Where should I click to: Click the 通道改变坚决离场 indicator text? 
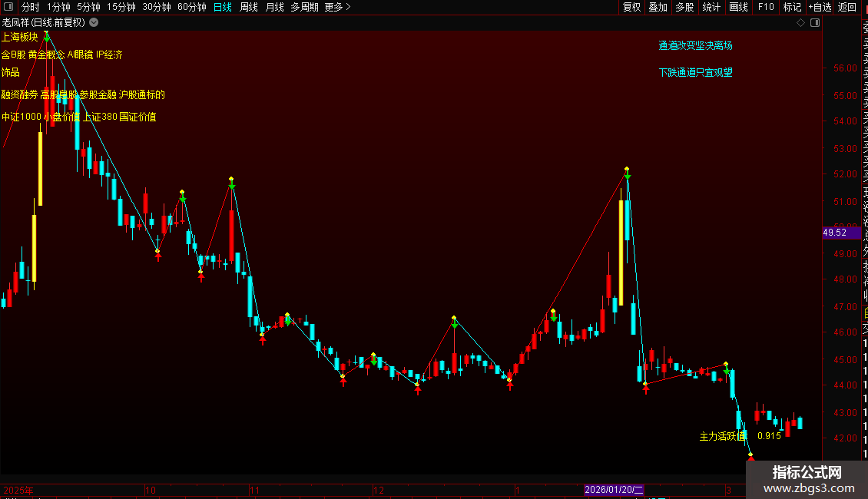click(x=695, y=45)
